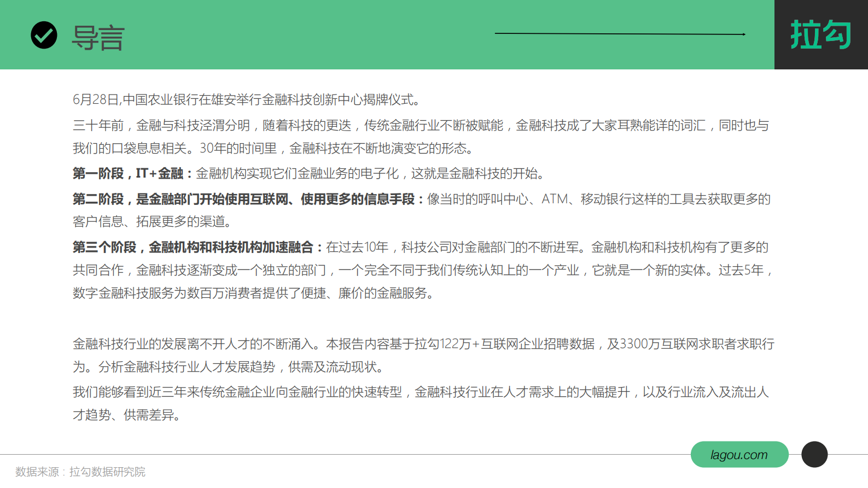Click the sentence beginning 6月28日
The image size is (868, 488).
click(x=246, y=99)
